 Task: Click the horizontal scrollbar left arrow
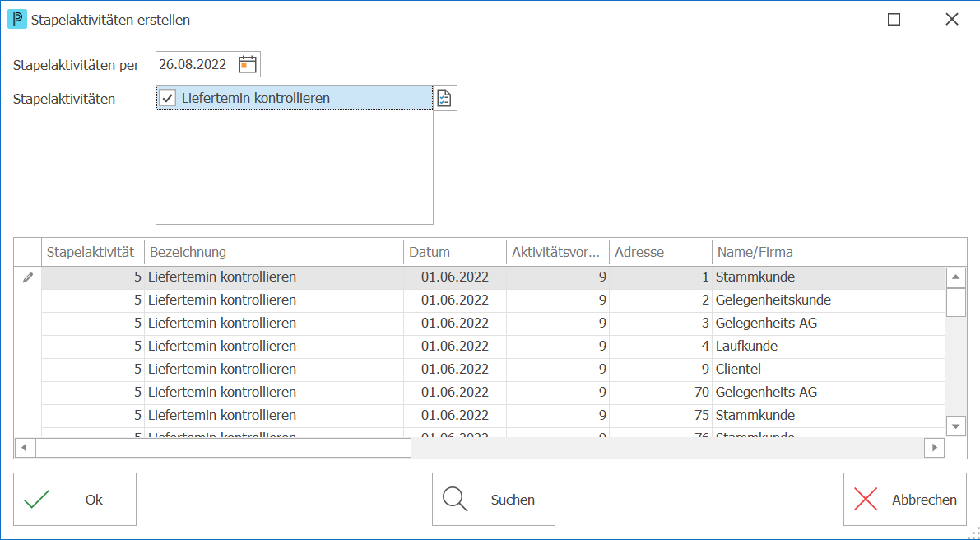[x=25, y=448]
